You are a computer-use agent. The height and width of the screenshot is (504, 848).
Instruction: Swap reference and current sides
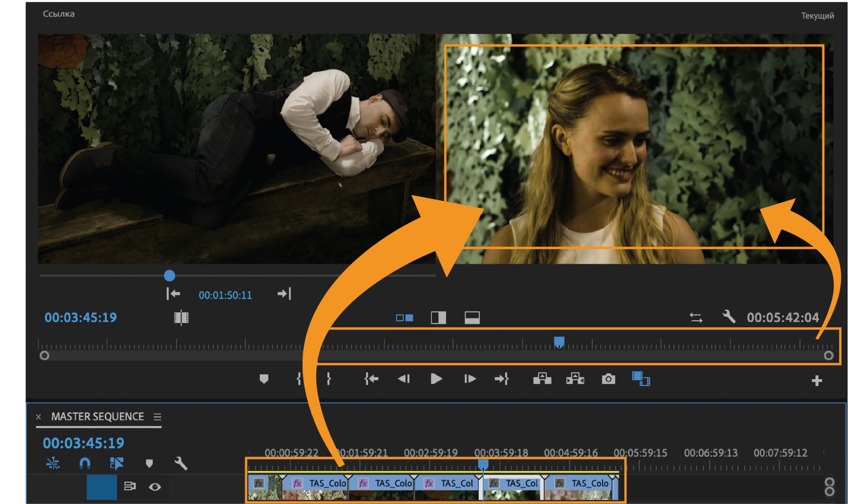696,318
